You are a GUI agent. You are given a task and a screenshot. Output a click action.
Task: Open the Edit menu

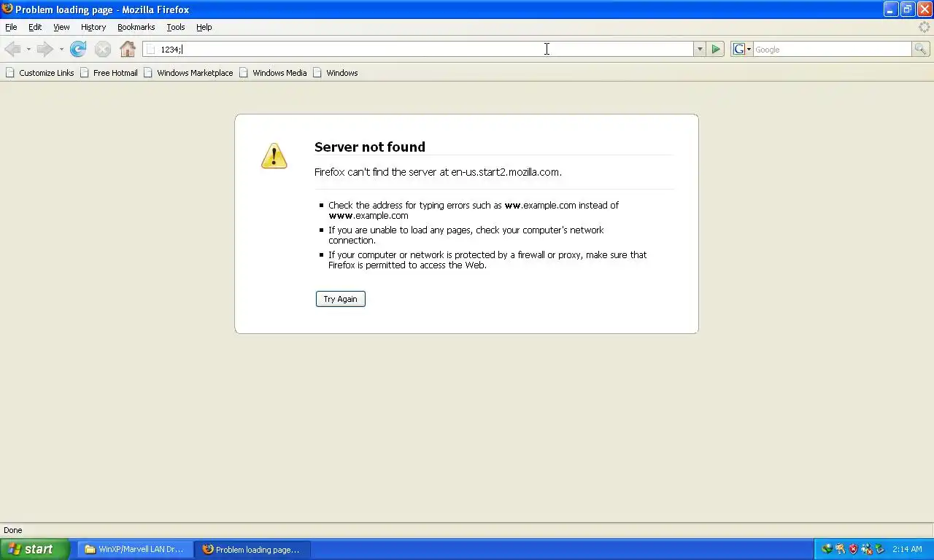point(35,27)
